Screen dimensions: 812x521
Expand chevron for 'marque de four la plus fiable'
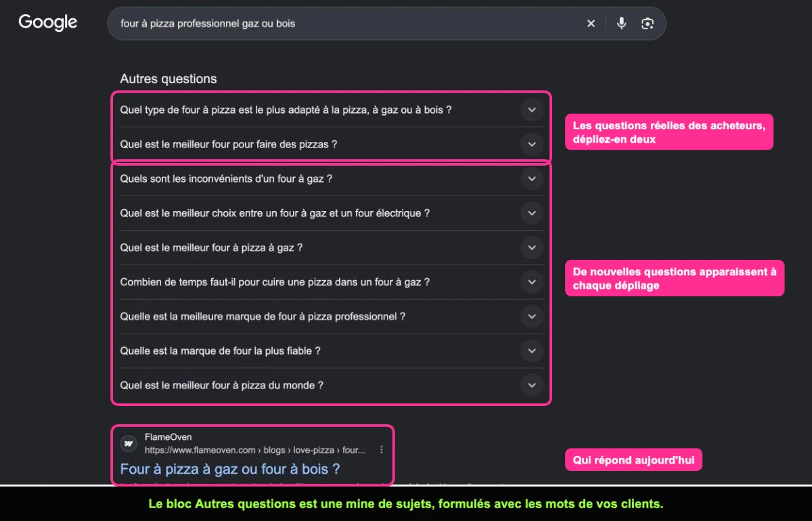pyautogui.click(x=532, y=351)
